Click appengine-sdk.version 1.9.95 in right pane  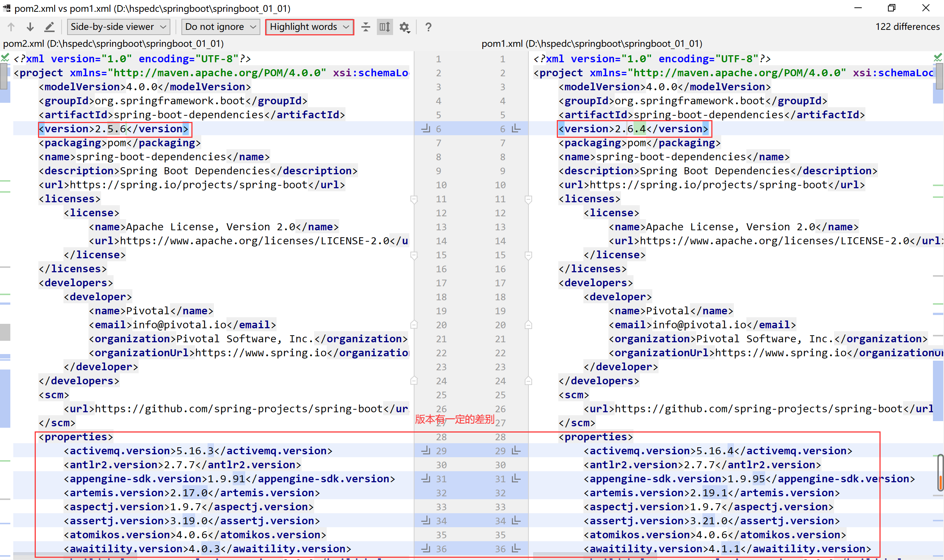(x=749, y=479)
